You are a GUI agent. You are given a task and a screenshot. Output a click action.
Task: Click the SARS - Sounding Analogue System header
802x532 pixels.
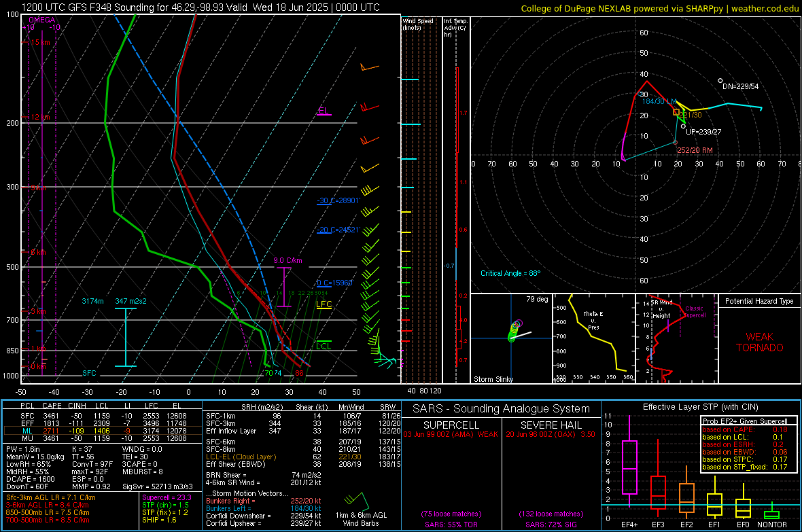click(502, 409)
